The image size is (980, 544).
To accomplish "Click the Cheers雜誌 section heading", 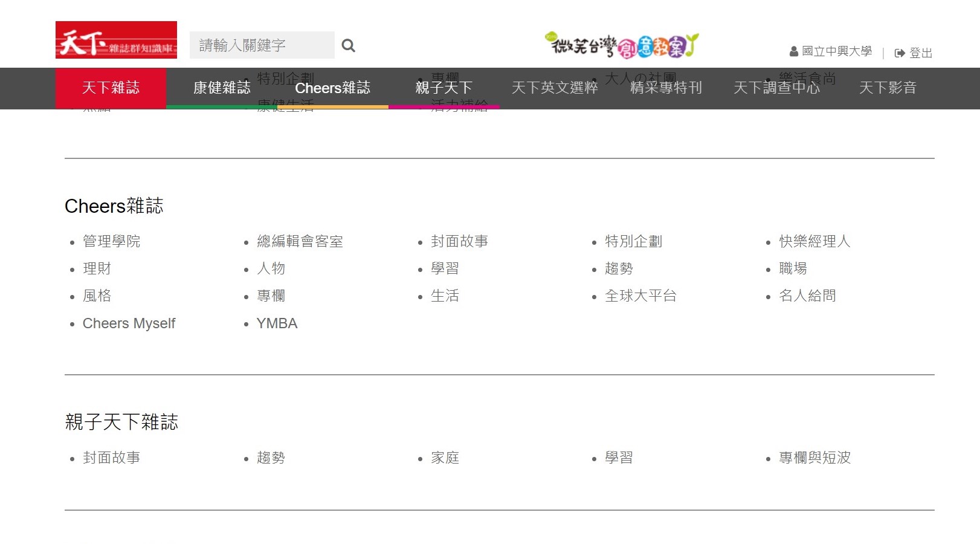I will click(114, 206).
